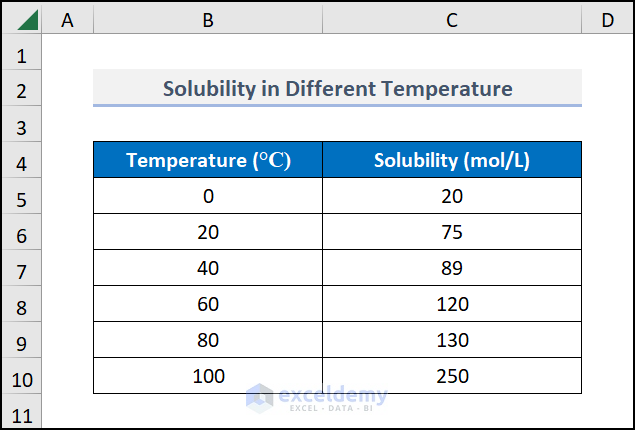Select column C header

(452, 19)
